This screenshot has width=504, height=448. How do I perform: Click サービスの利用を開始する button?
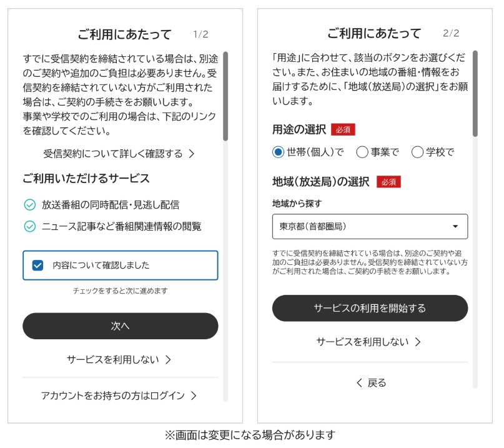coord(370,308)
